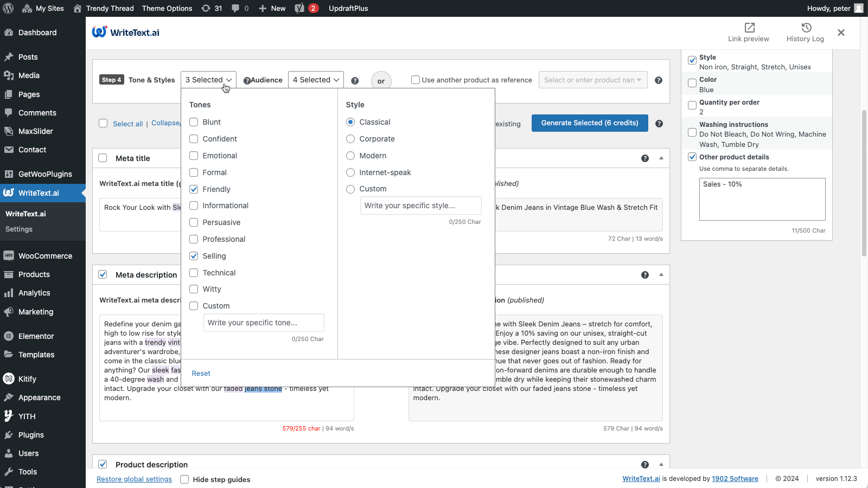Open the Audience 4 Selected dropdown
868x488 pixels.
pos(315,80)
